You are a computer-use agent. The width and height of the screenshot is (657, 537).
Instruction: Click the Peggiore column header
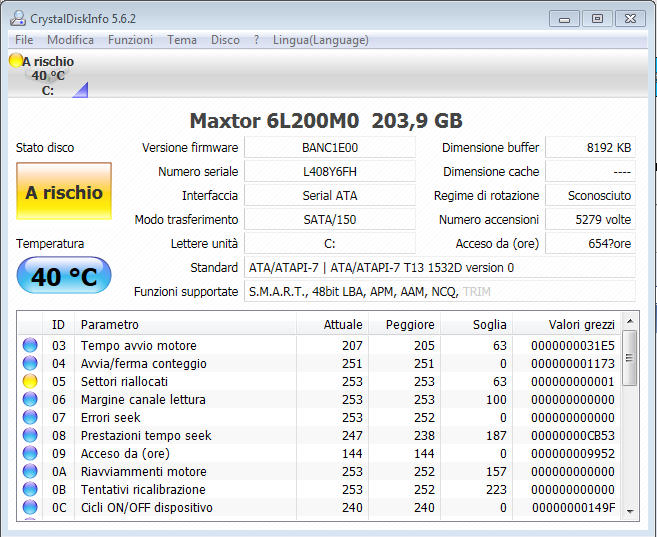pyautogui.click(x=404, y=324)
